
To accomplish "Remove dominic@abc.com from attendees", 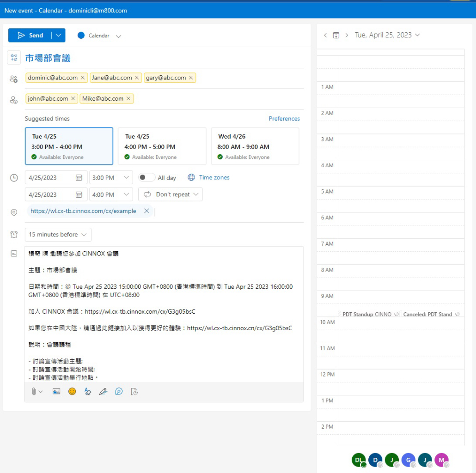I will click(x=83, y=78).
